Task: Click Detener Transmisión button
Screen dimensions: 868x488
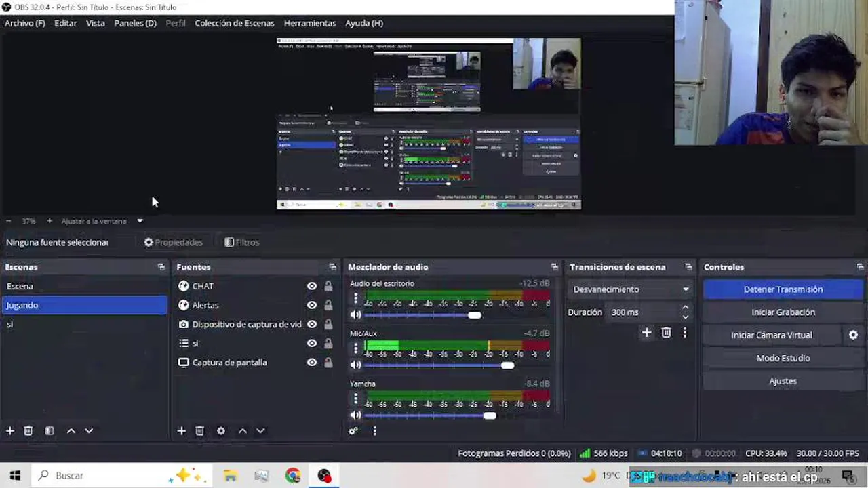Action: [x=783, y=289]
